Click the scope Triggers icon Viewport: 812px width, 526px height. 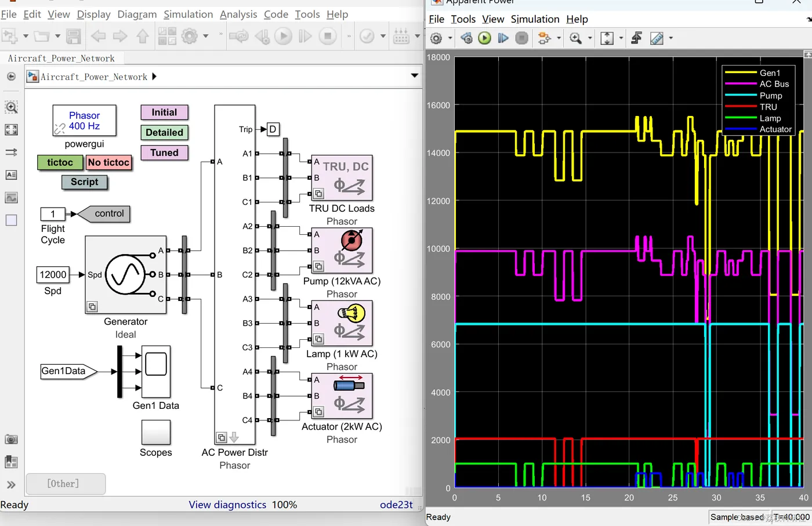(x=636, y=38)
